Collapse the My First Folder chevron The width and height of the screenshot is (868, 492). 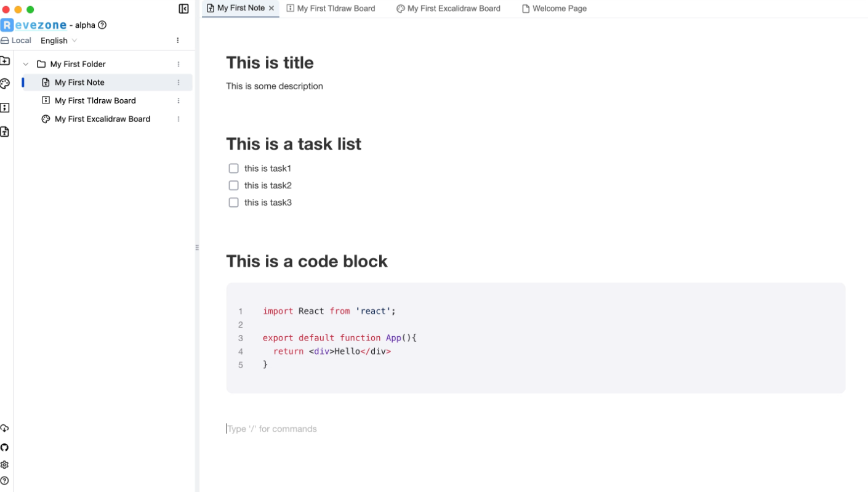pyautogui.click(x=26, y=64)
